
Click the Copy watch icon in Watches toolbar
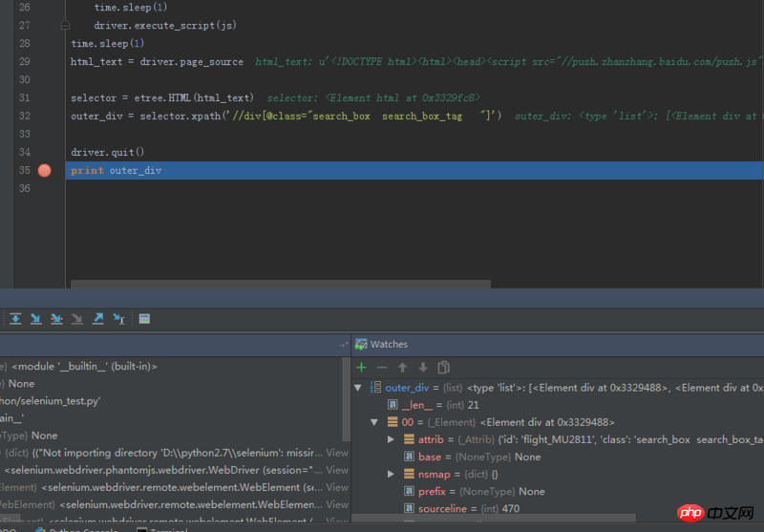click(x=443, y=367)
